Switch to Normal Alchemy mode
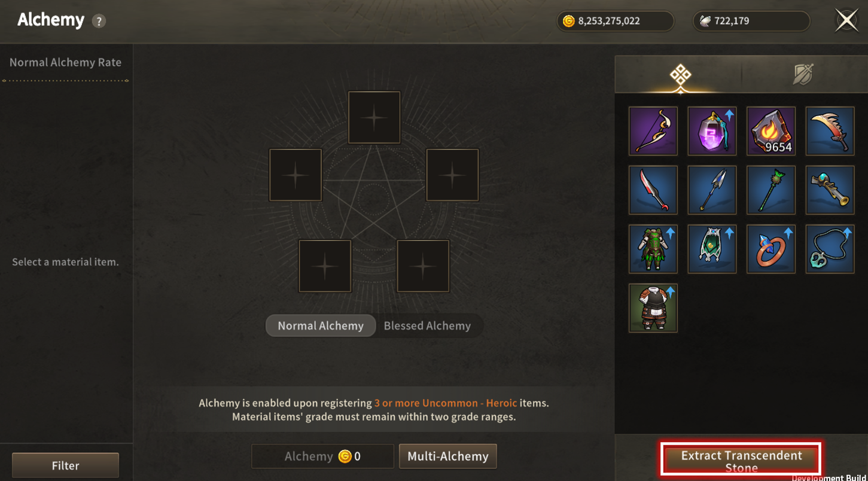The image size is (868, 481). (321, 325)
